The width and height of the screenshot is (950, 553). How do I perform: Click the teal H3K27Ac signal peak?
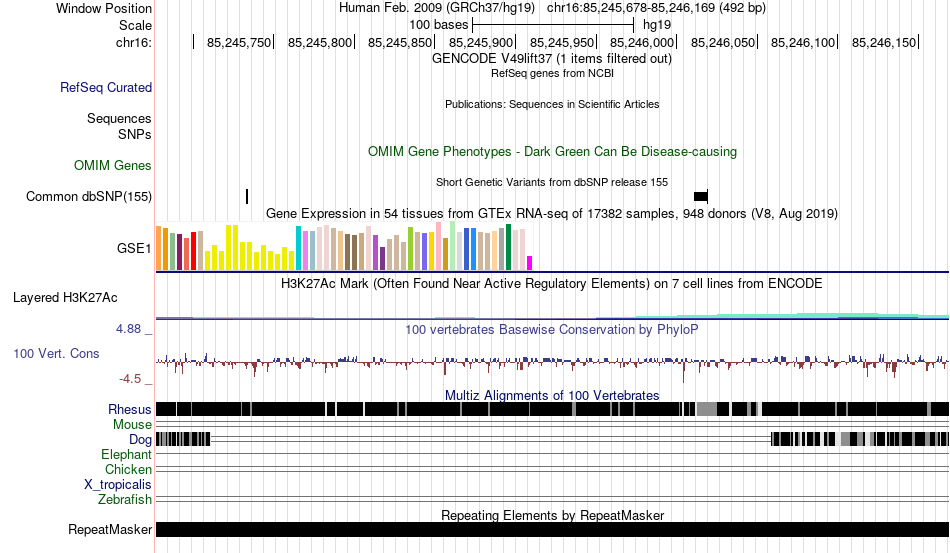(836, 315)
